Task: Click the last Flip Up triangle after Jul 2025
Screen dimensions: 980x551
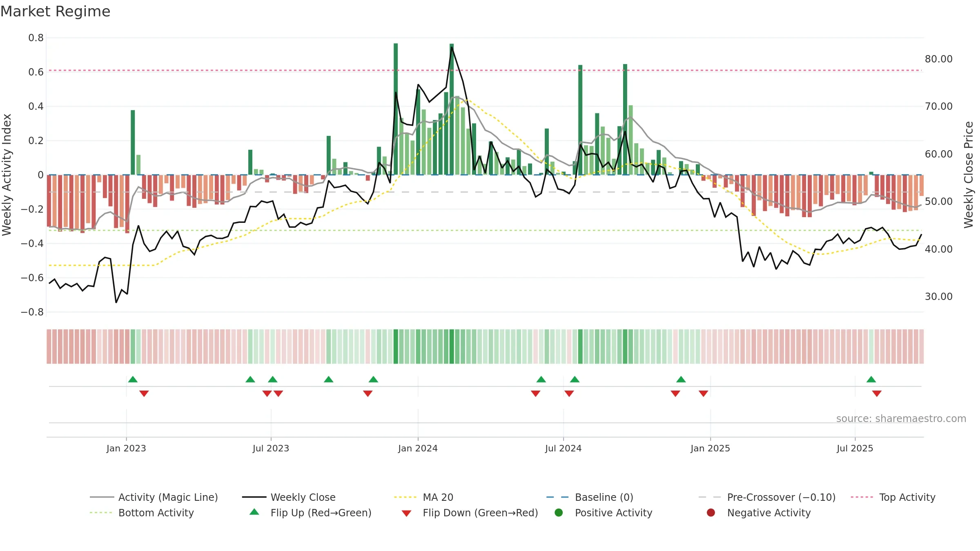Action: coord(871,380)
